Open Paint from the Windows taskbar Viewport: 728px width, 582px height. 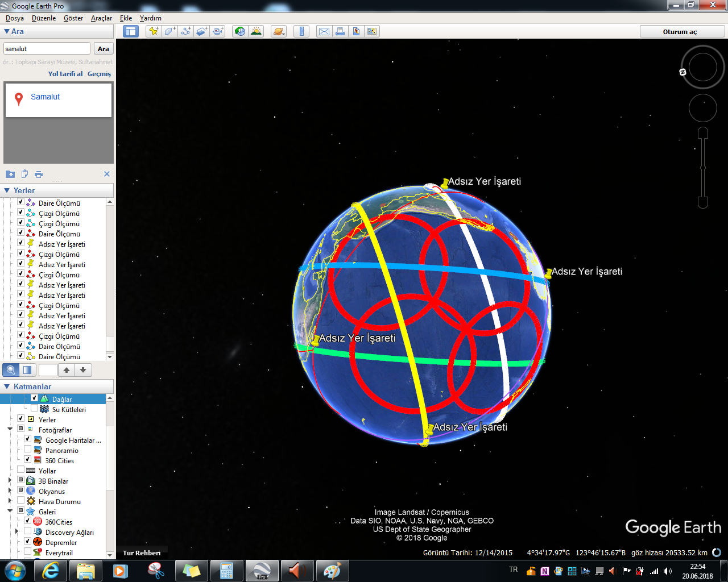pos(332,571)
